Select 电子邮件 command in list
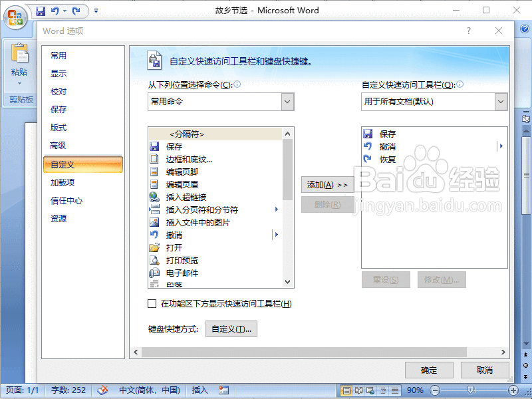Image resolution: width=532 pixels, height=399 pixels. point(215,273)
